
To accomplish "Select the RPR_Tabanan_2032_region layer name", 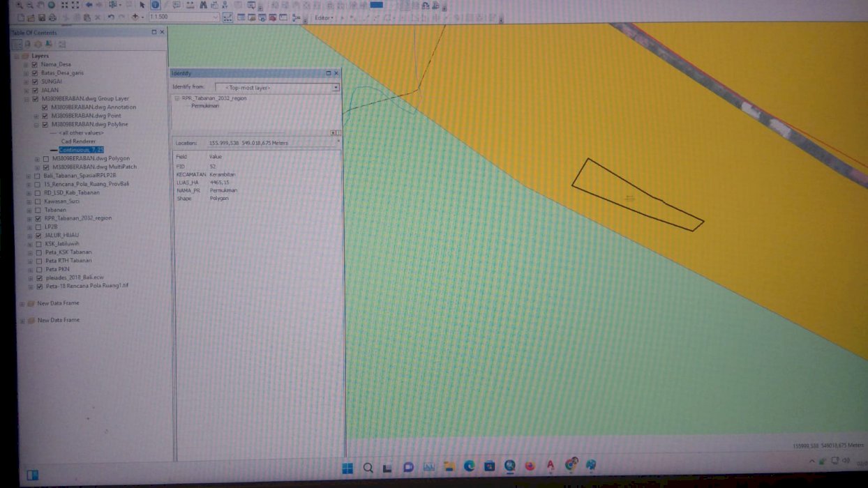I will (77, 218).
